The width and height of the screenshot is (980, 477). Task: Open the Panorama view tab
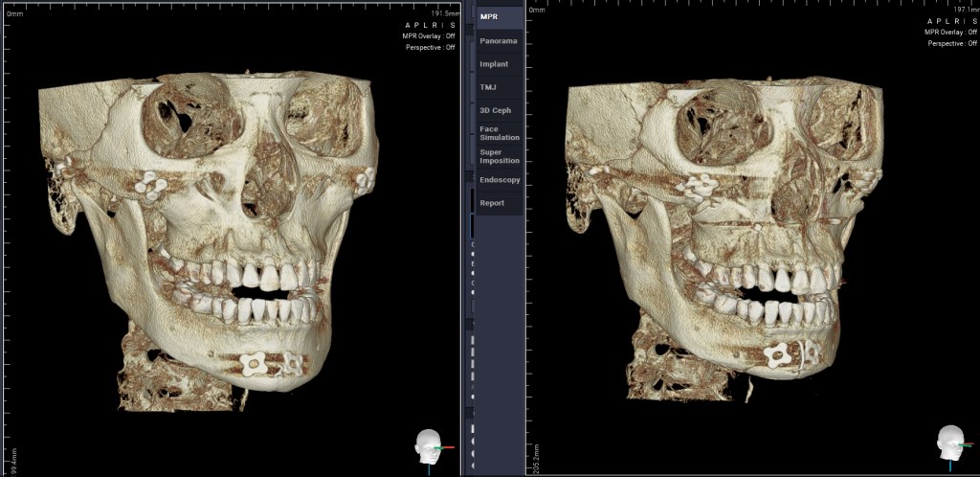(x=500, y=41)
